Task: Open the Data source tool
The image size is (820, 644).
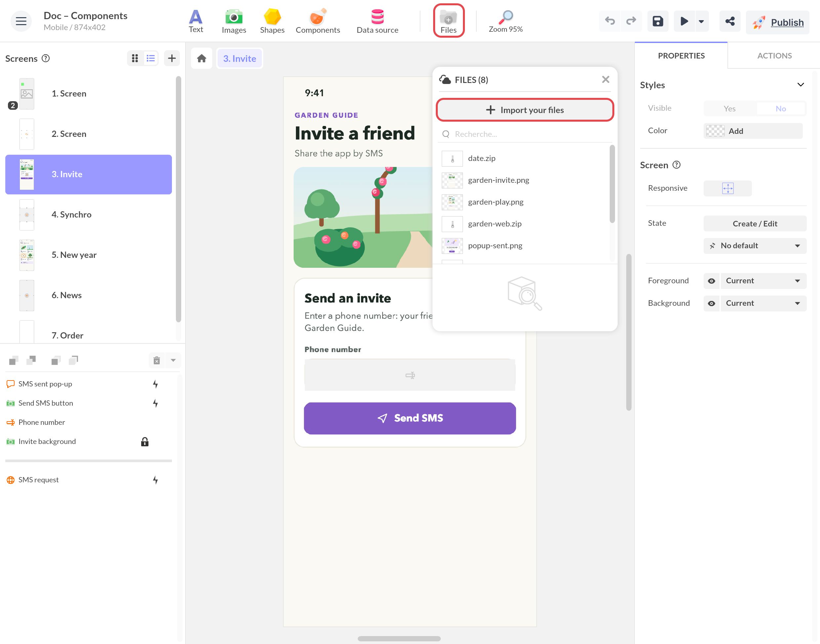Action: (x=377, y=21)
